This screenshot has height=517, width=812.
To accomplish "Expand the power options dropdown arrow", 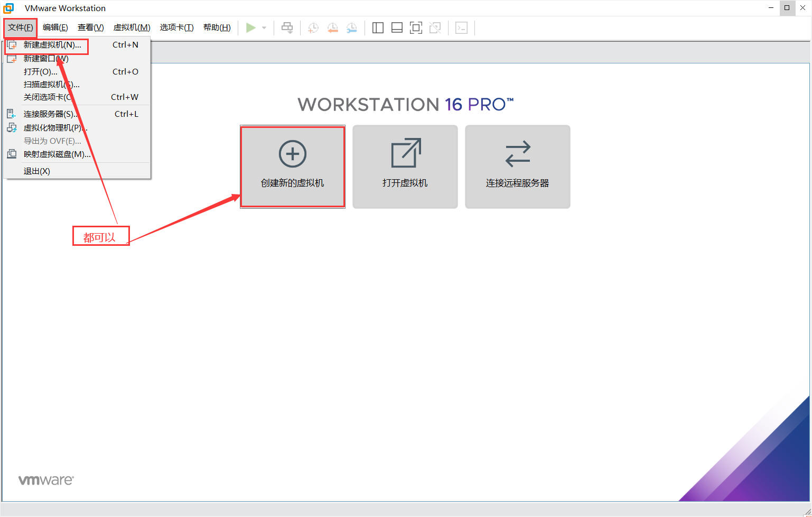I will pos(264,28).
